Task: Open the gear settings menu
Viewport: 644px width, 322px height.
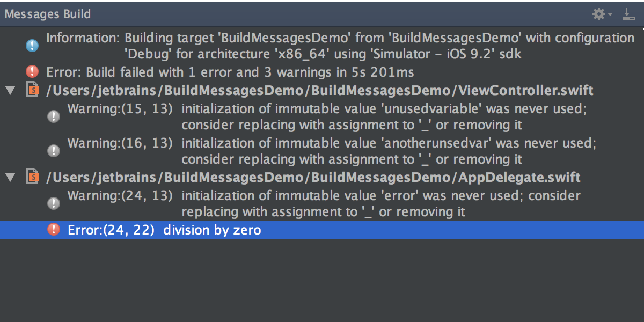Action: (x=599, y=14)
